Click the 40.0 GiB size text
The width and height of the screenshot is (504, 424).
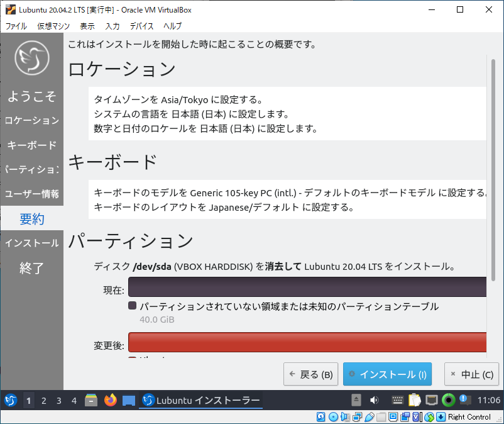tap(157, 320)
